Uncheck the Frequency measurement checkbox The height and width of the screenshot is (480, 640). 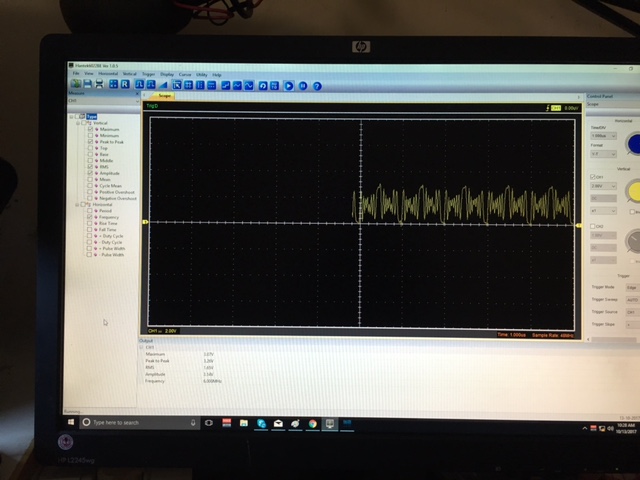tap(90, 217)
